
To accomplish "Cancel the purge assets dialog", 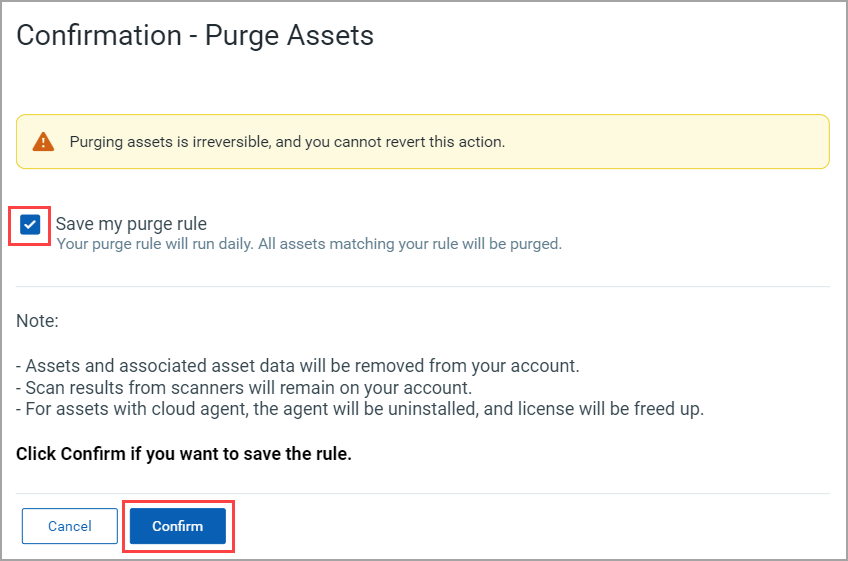I will click(70, 526).
